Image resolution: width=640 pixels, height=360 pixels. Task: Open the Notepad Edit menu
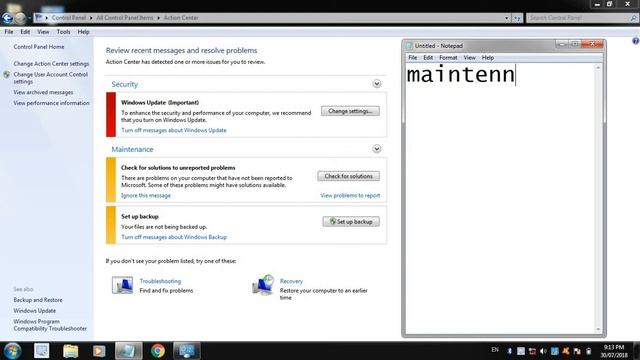428,58
